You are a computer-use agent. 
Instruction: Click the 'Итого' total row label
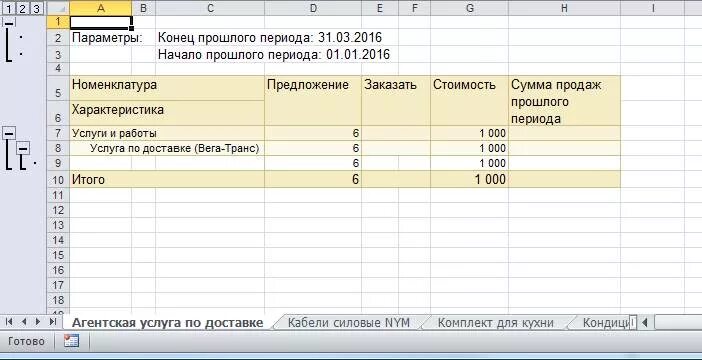[x=167, y=180]
